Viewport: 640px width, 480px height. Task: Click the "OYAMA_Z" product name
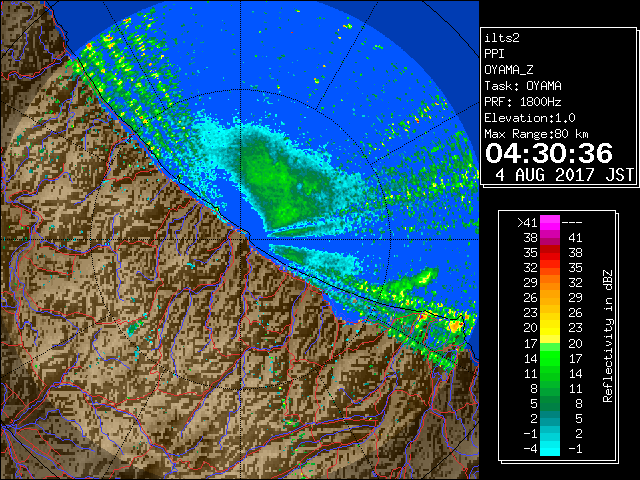coord(509,70)
